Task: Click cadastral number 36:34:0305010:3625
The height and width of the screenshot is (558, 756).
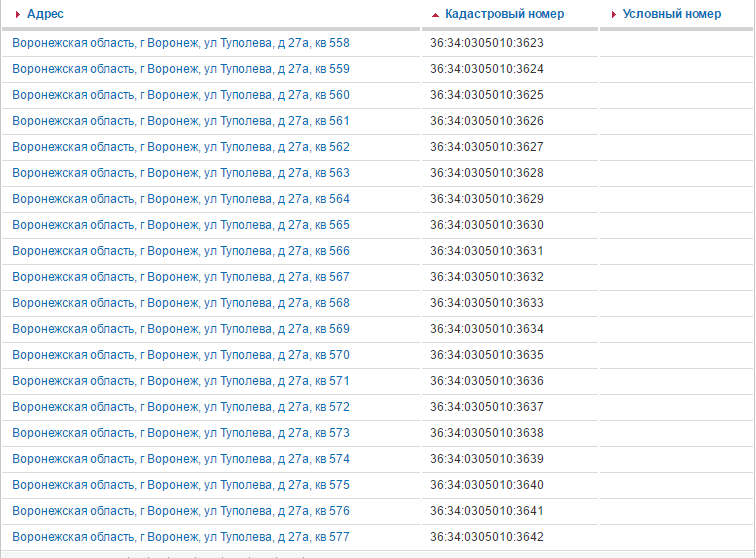Action: pyautogui.click(x=487, y=95)
